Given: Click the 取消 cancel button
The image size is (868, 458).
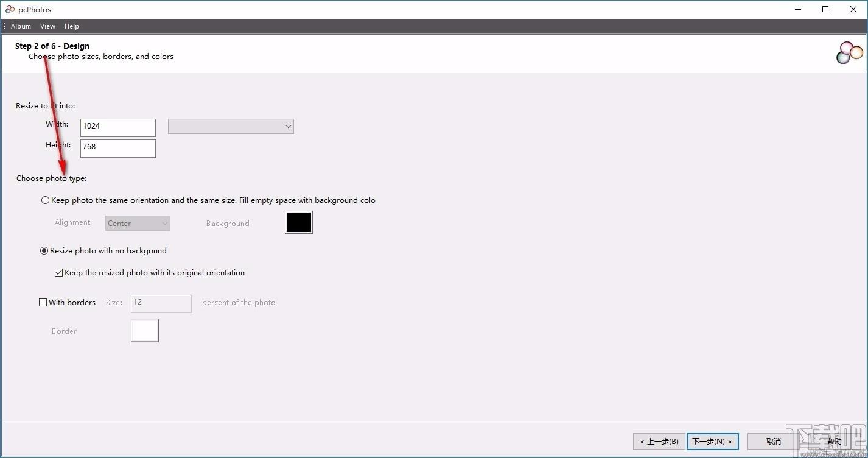Looking at the screenshot, I should 774,442.
